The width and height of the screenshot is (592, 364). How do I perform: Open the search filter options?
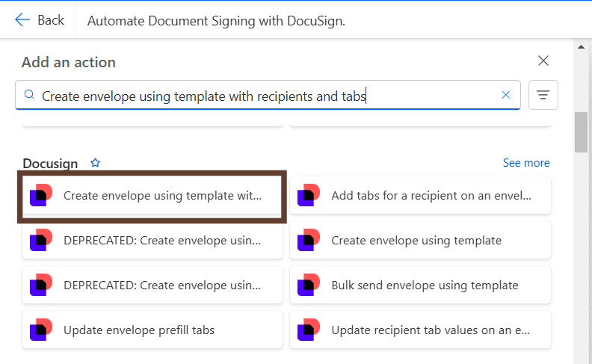coord(543,95)
